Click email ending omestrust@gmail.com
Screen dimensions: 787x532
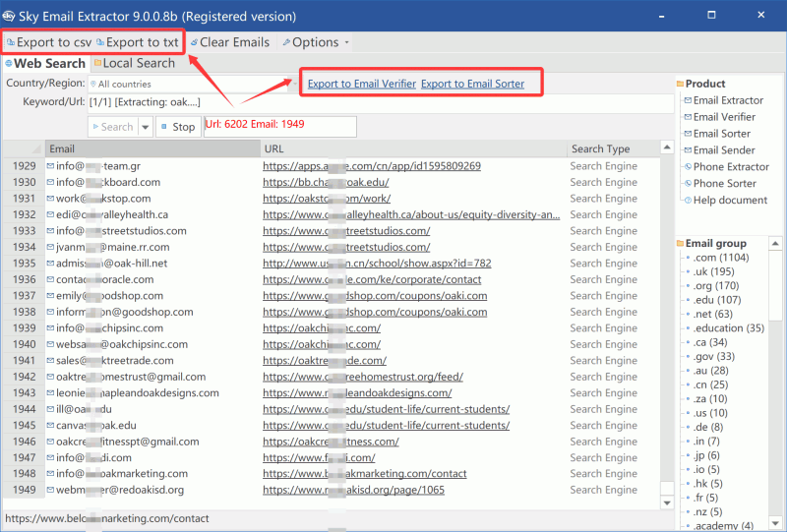point(131,377)
